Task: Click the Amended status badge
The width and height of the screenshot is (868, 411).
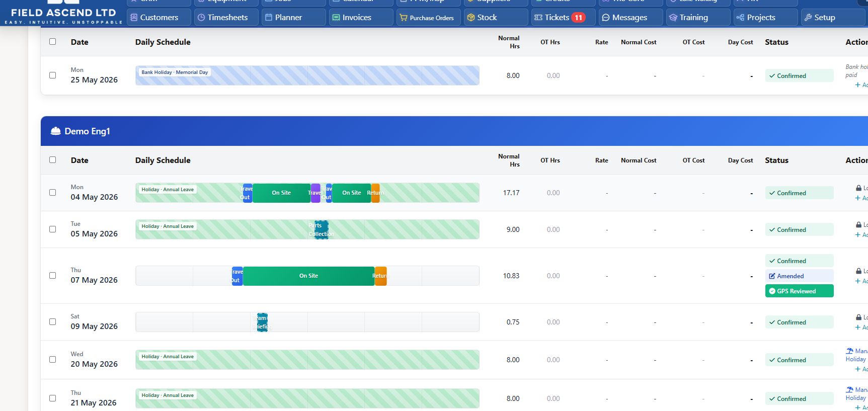Action: point(799,276)
